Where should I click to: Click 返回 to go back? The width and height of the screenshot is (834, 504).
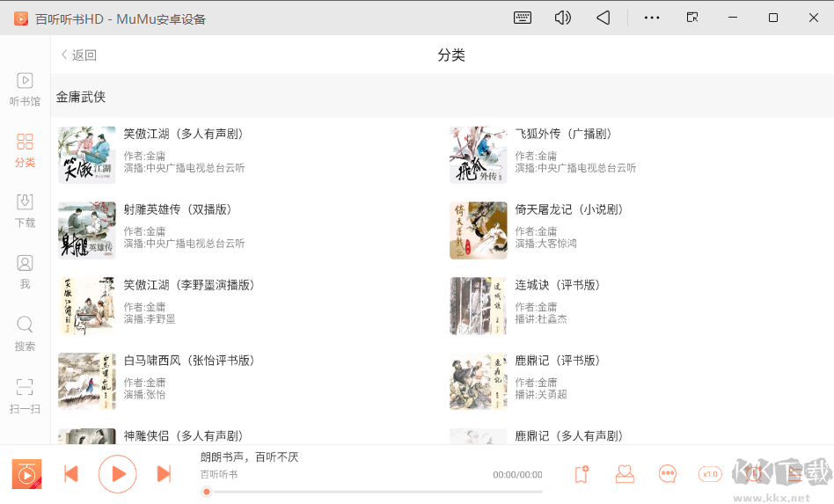[78, 55]
